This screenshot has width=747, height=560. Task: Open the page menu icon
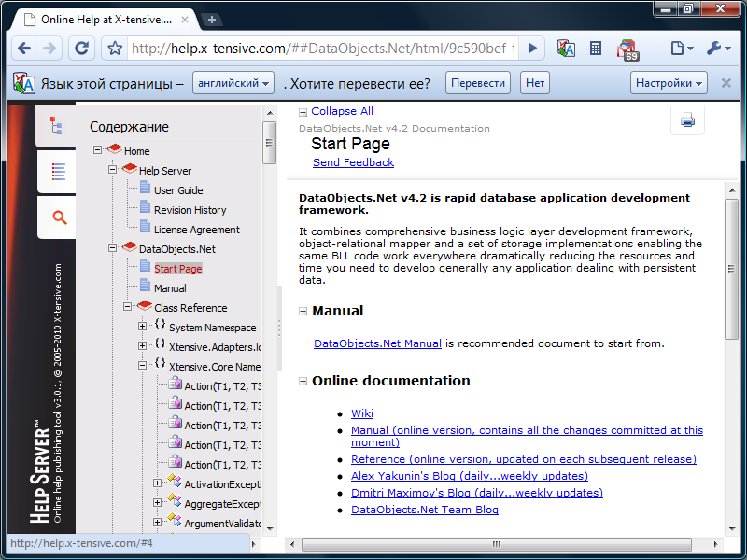(x=682, y=49)
